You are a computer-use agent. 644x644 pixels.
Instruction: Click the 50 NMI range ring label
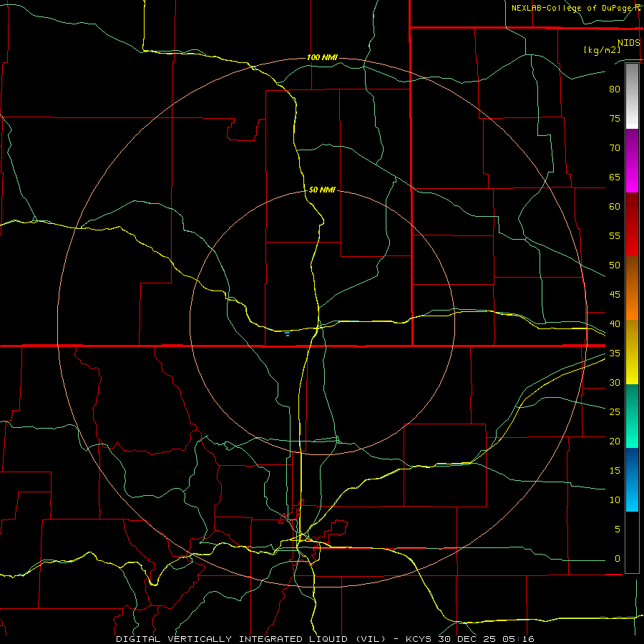[322, 190]
